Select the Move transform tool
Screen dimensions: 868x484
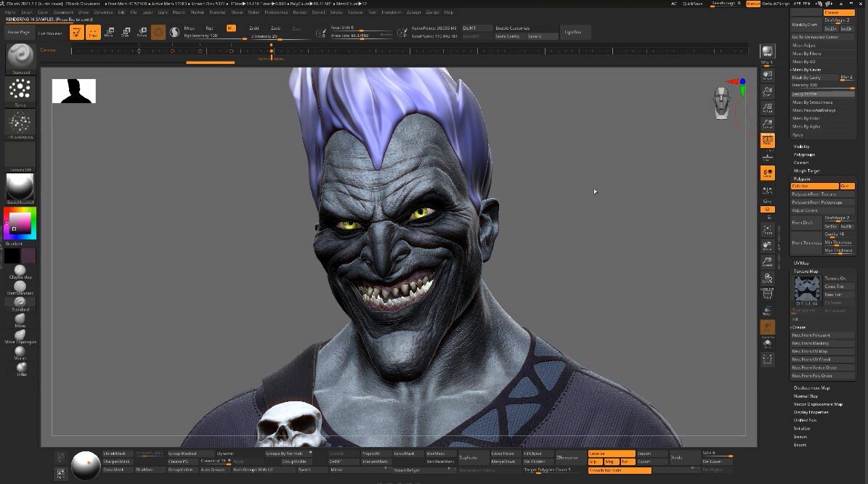[110, 33]
